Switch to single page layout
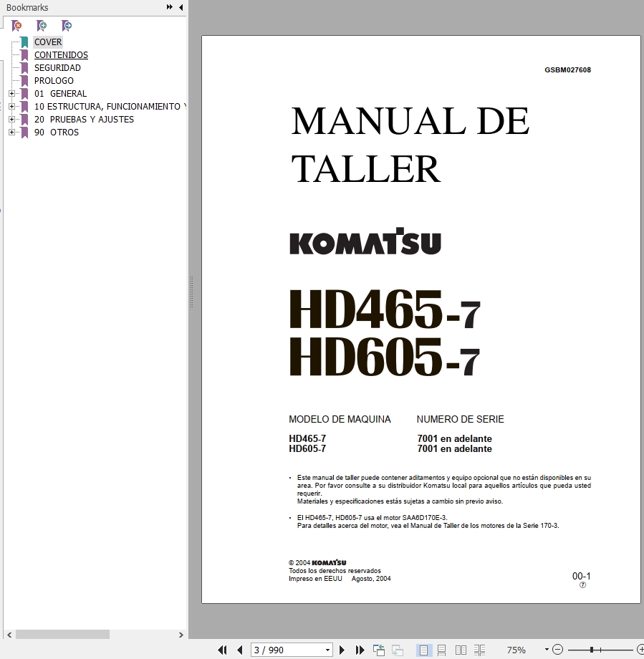Viewport: 644px width, 659px height. [423, 650]
